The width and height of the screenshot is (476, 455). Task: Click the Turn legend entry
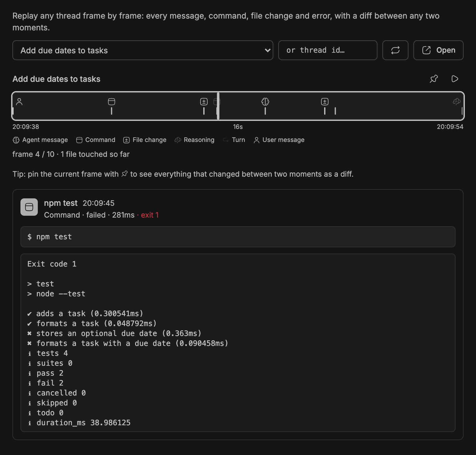(x=234, y=140)
